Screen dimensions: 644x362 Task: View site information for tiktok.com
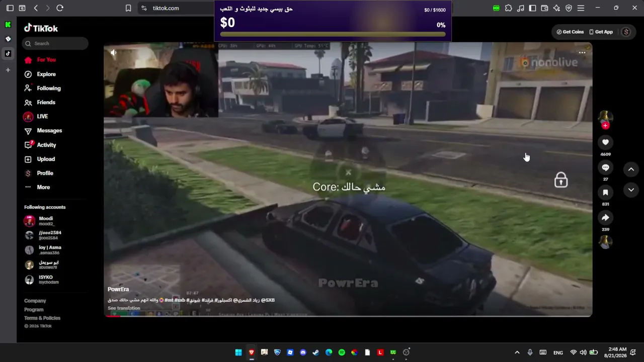[x=144, y=8]
